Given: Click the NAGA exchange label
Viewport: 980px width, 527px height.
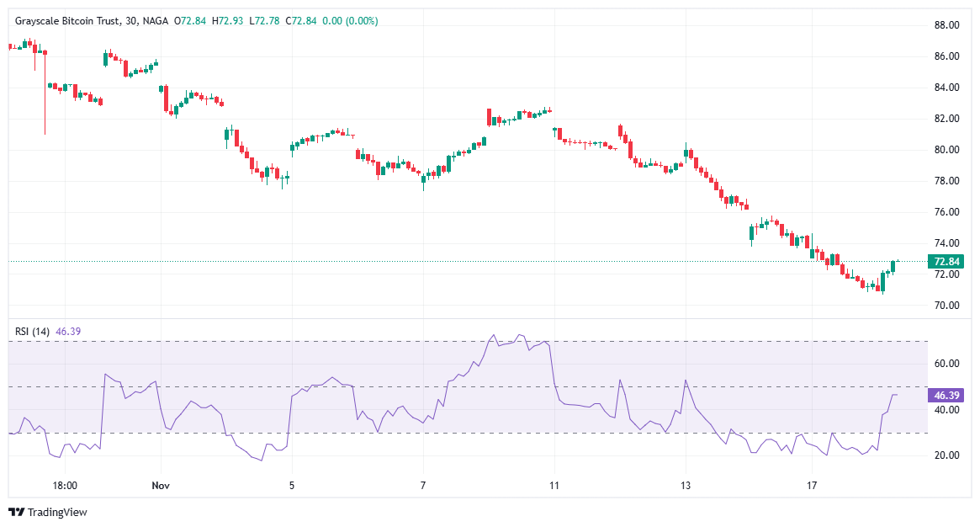Looking at the screenshot, I should tap(156, 21).
